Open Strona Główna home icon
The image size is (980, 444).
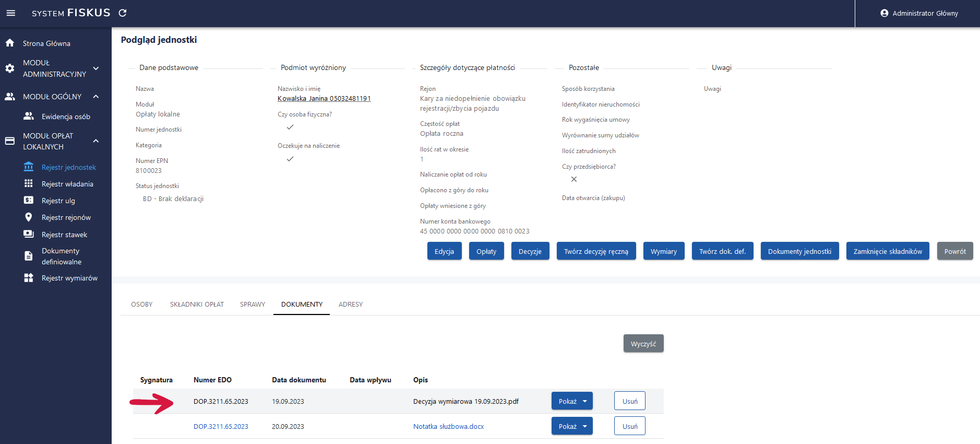tap(10, 43)
